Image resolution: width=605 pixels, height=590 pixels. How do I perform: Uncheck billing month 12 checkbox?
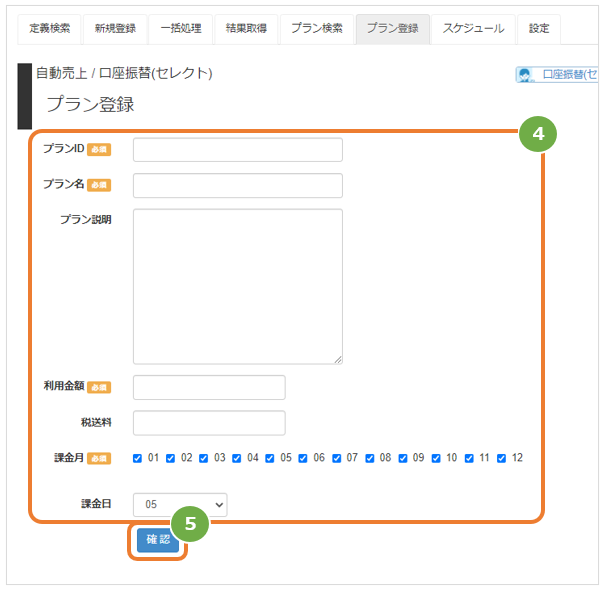click(x=501, y=458)
